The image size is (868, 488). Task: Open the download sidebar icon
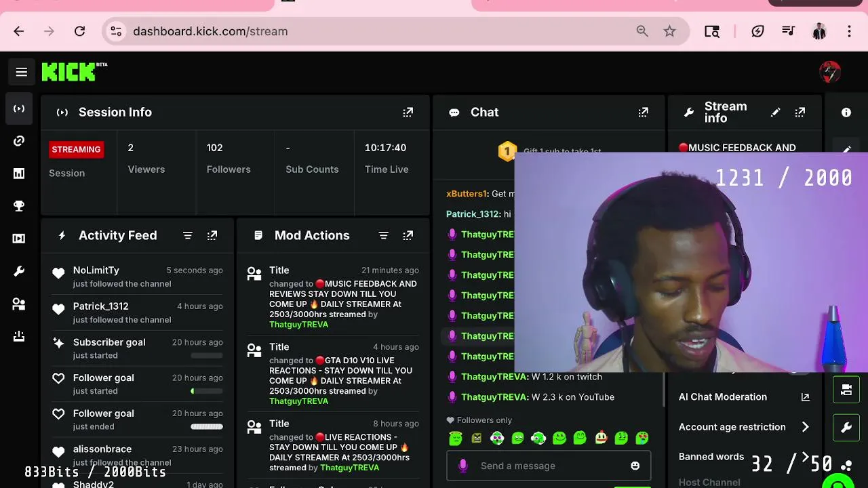(19, 336)
